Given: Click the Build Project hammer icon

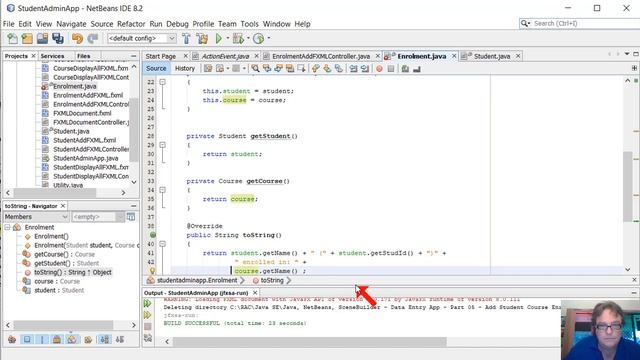Looking at the screenshot, I should point(186,38).
